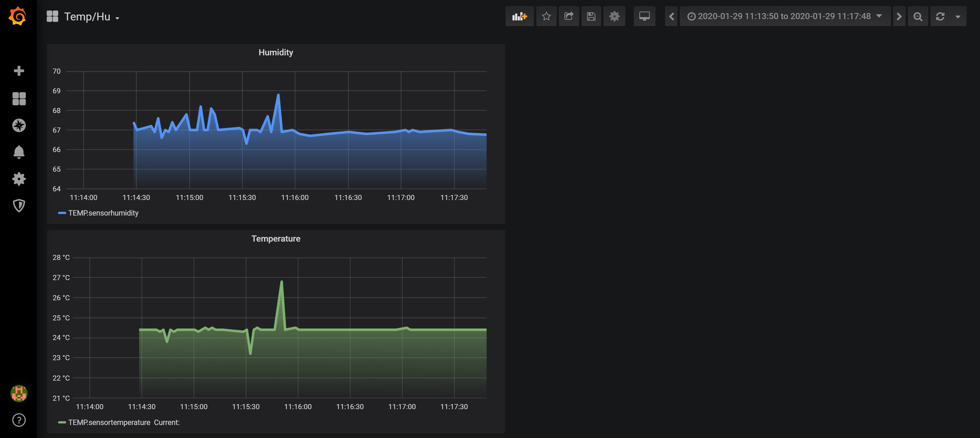Click the Grafana logo home icon
Image resolution: width=980 pixels, height=438 pixels.
click(18, 16)
